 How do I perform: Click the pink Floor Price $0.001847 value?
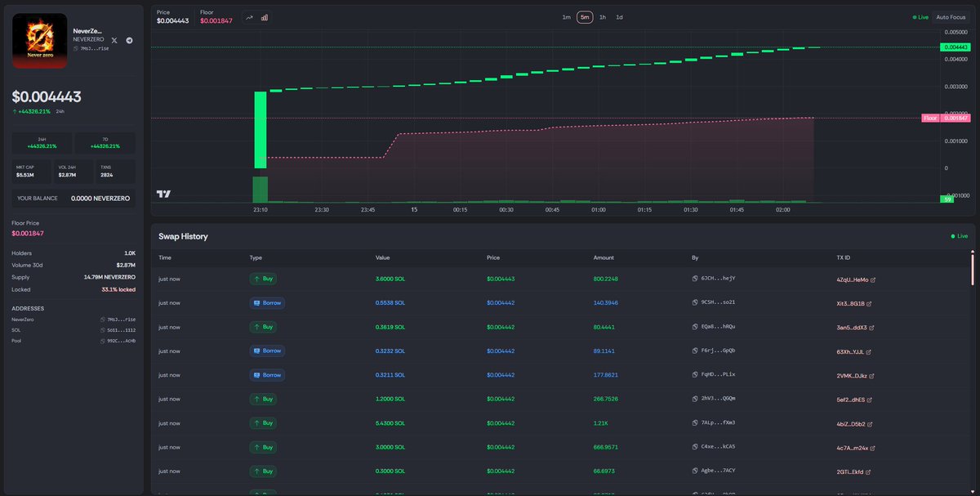(x=28, y=234)
